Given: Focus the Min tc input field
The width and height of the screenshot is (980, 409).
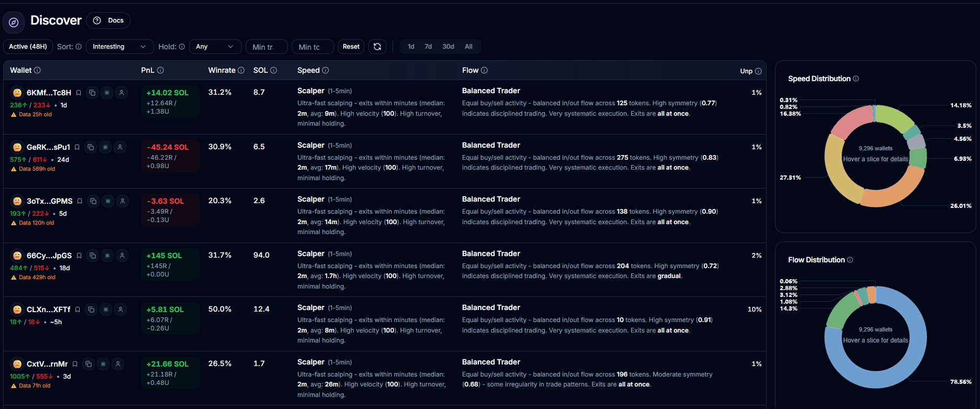Looking at the screenshot, I should [x=312, y=47].
